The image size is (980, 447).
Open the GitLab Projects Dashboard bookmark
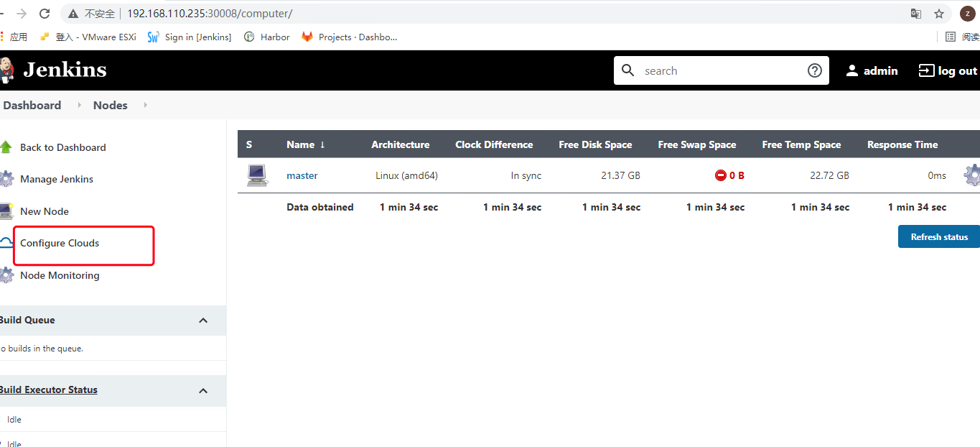[350, 37]
